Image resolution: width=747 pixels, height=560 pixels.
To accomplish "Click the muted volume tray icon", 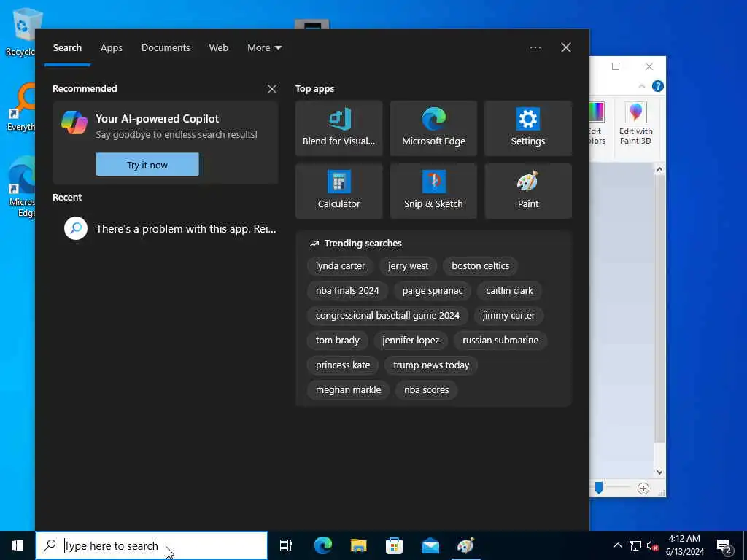I will point(653,545).
